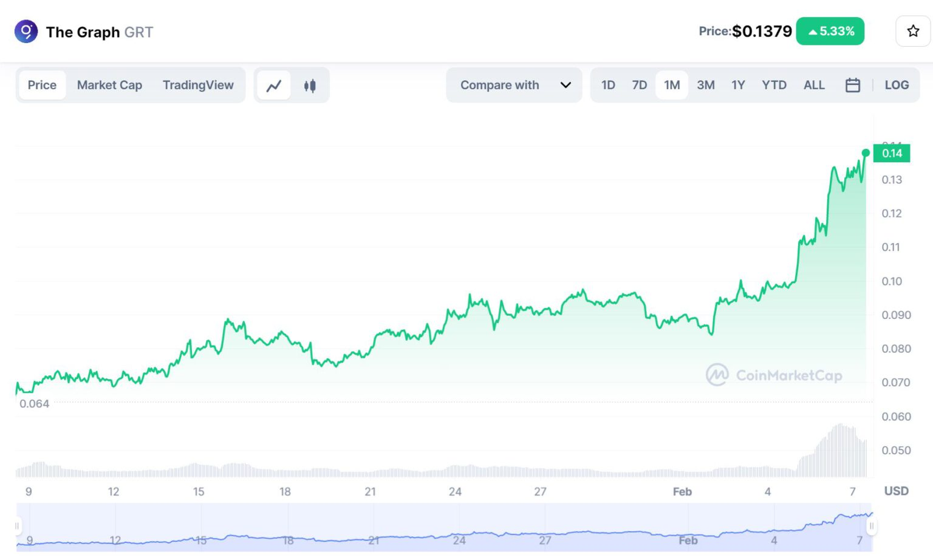Click The Graph logo icon
Image resolution: width=933 pixels, height=560 pixels.
tap(26, 32)
